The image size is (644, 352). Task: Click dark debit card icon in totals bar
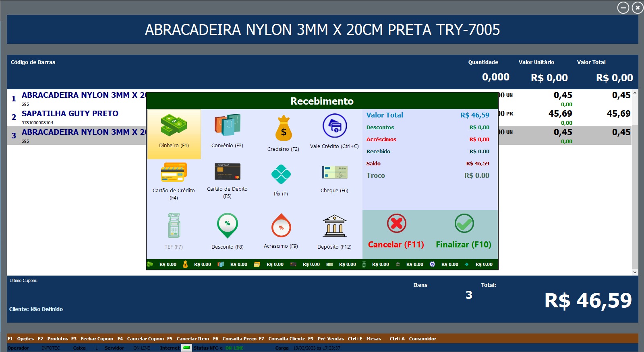coord(293,264)
